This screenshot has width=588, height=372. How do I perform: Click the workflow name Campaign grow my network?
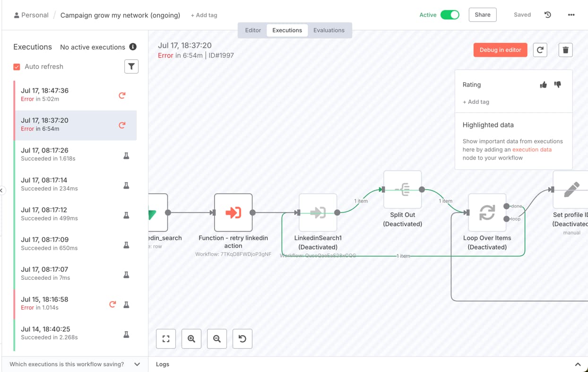coord(120,15)
